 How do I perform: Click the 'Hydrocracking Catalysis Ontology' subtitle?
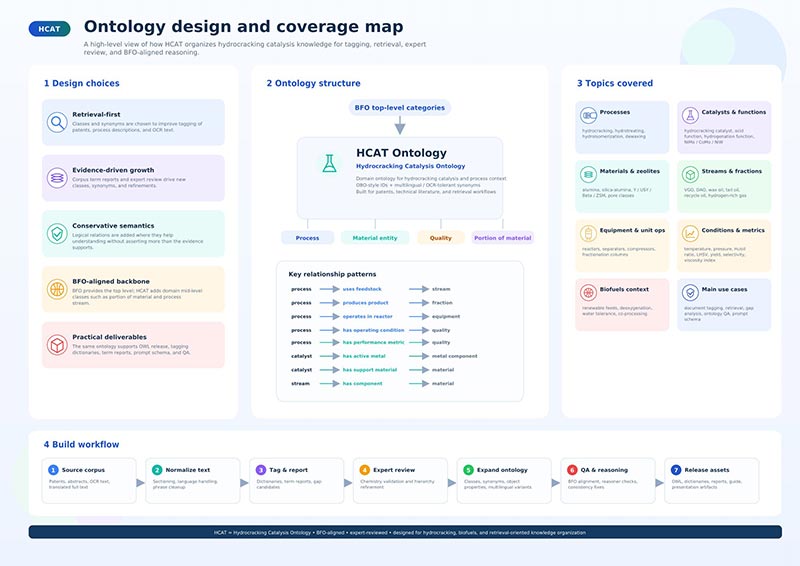coord(411,166)
